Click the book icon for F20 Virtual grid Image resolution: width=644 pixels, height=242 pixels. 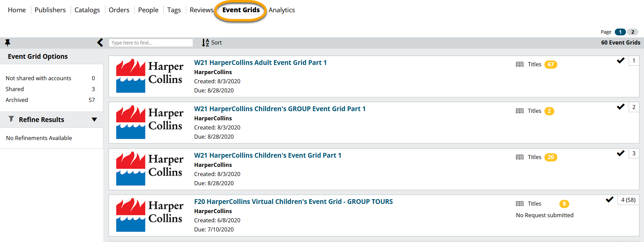(x=520, y=204)
